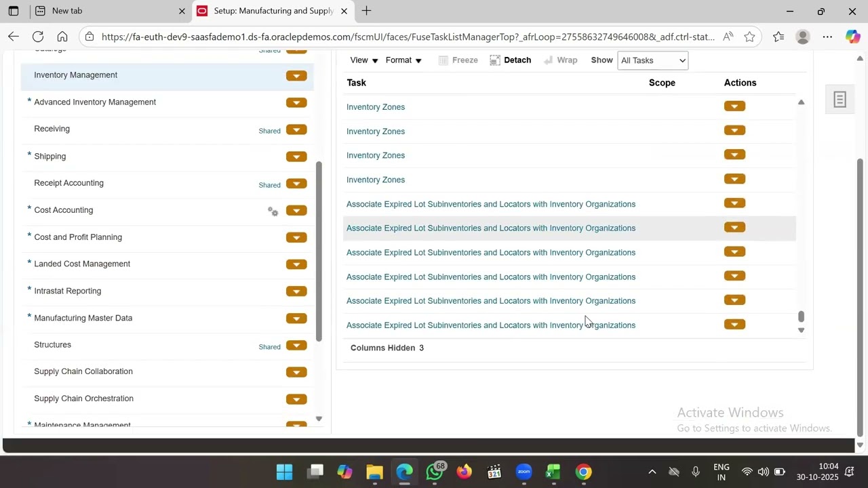The image size is (868, 488).
Task: Select Landed Cost Management area
Action: coord(82,264)
